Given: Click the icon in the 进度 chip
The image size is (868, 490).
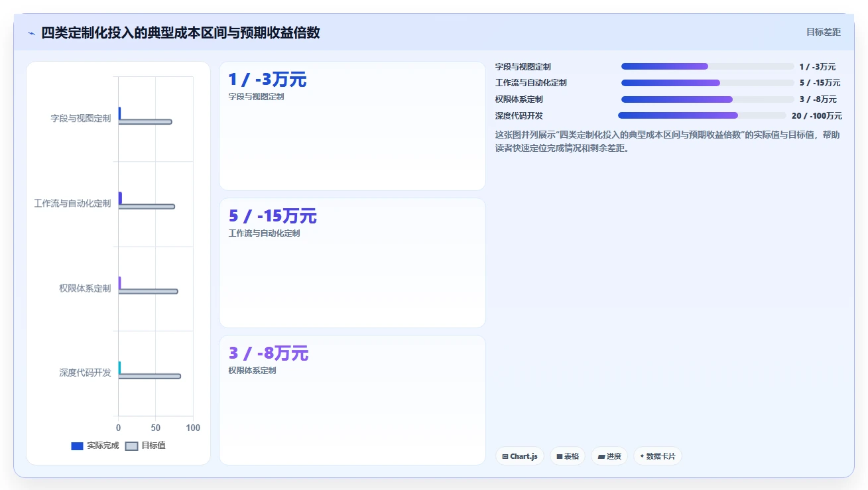Looking at the screenshot, I should pyautogui.click(x=601, y=456).
